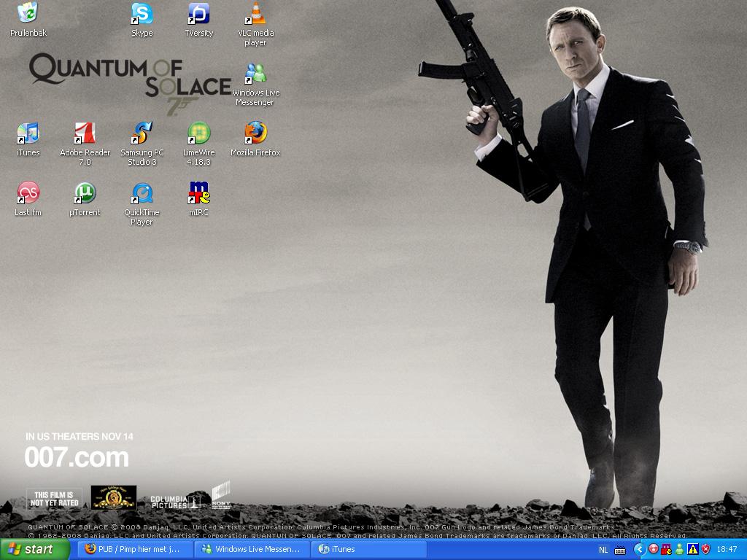
Task: Click the red Security Center shield tray icon
Action: [x=706, y=550]
